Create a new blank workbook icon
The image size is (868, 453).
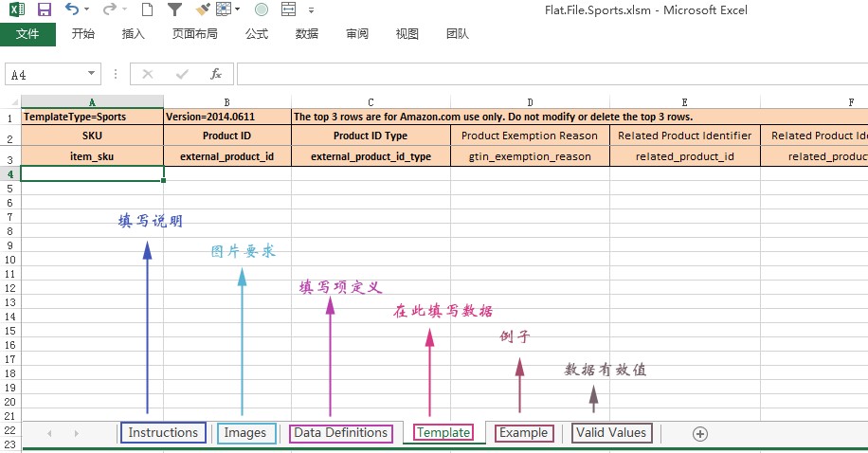pyautogui.click(x=147, y=10)
